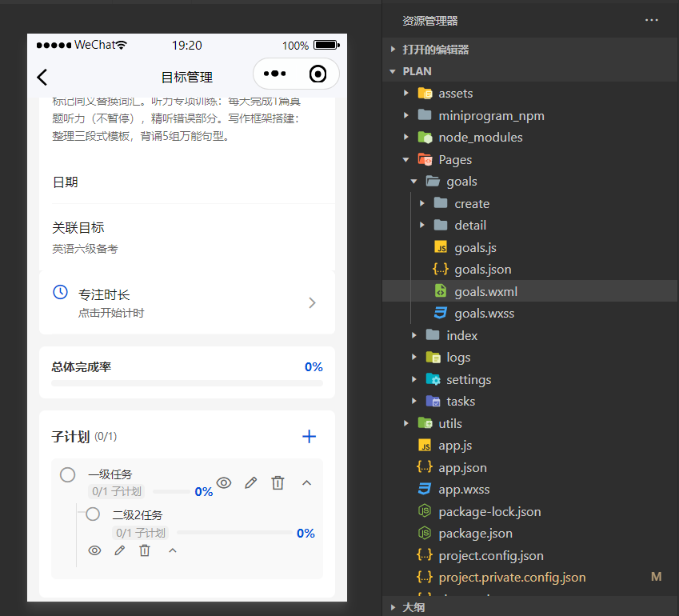Expand the 大纲 outline section

click(x=530, y=607)
